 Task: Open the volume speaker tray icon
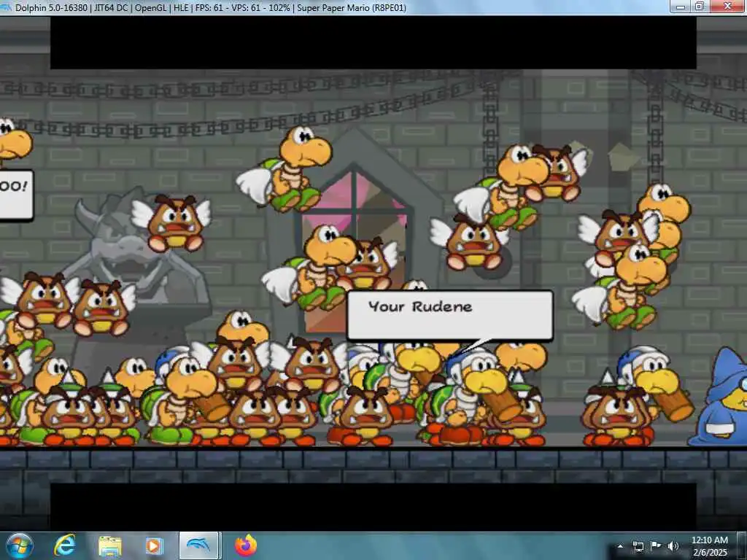click(673, 546)
